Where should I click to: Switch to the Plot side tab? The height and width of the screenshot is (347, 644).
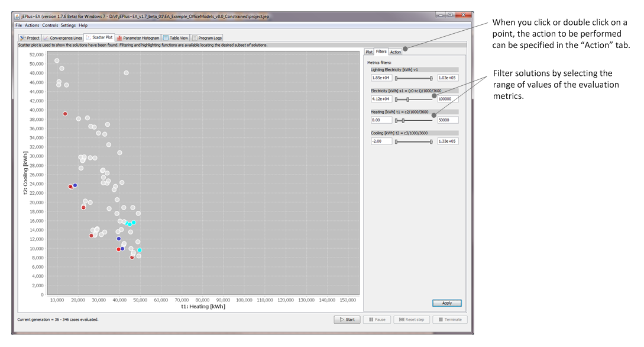[369, 52]
